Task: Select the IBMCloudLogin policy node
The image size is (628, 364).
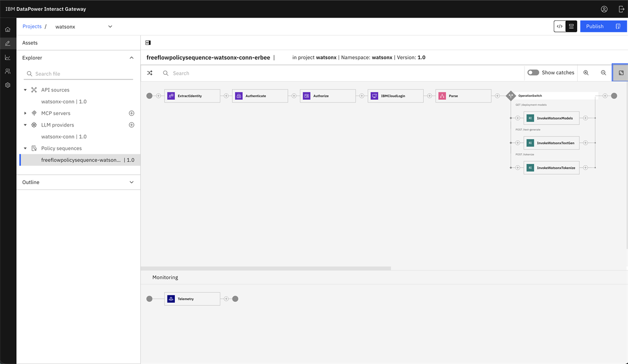Action: (396, 96)
